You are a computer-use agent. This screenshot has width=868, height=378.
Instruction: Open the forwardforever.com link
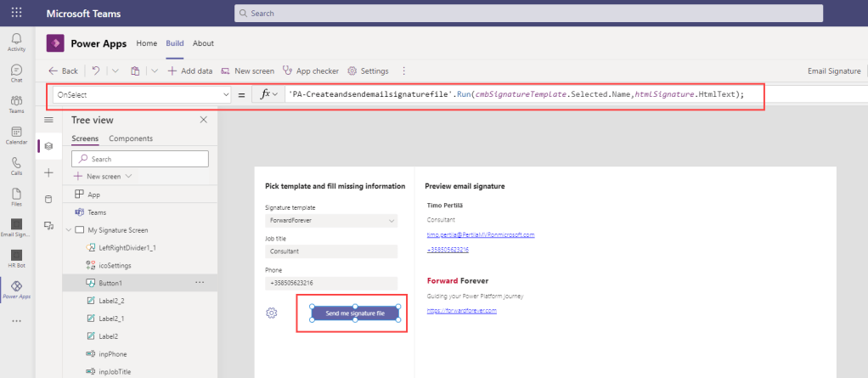(x=461, y=311)
